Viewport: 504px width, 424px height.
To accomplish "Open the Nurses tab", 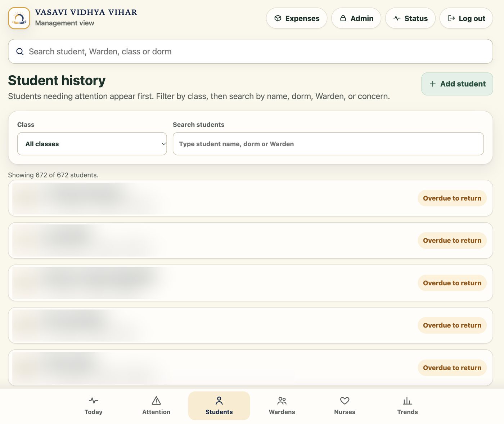I will coord(345,406).
